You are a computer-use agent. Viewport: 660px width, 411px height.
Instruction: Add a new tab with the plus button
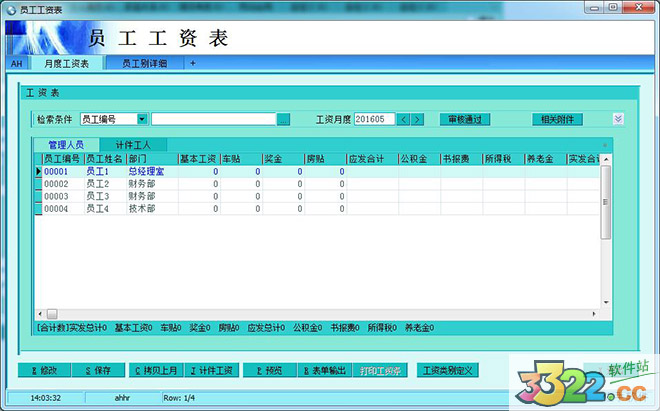tap(193, 63)
